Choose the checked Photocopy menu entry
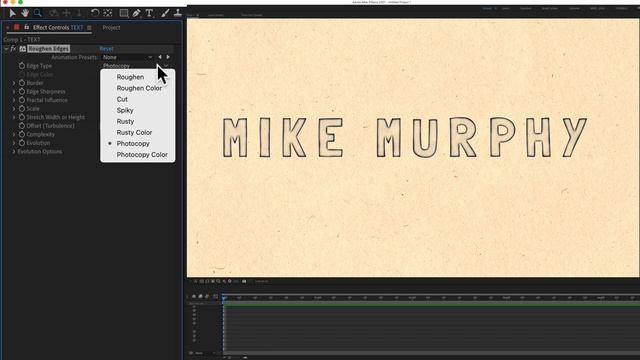640x360 pixels. (x=138, y=144)
